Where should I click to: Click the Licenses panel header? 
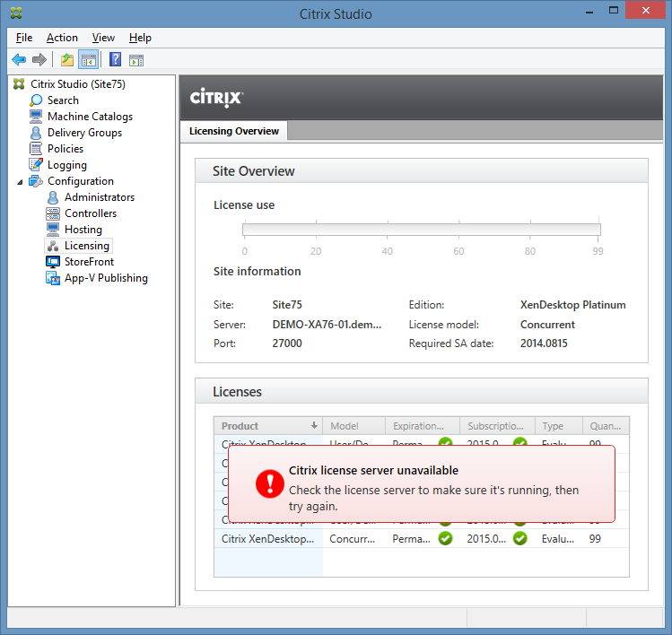(x=422, y=391)
